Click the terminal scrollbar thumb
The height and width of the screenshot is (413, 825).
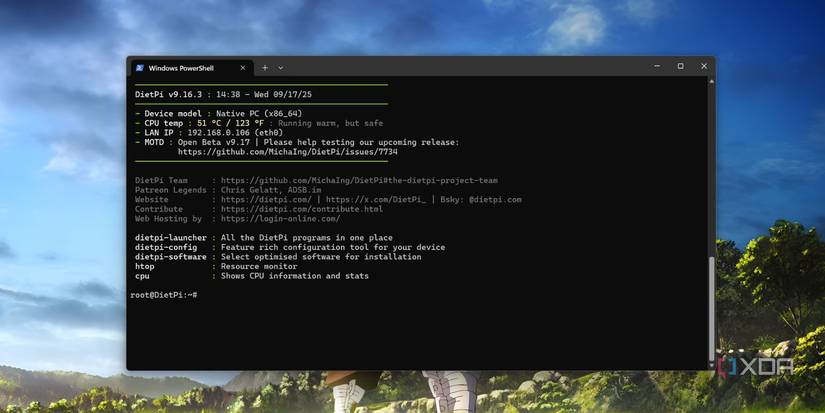click(x=711, y=308)
